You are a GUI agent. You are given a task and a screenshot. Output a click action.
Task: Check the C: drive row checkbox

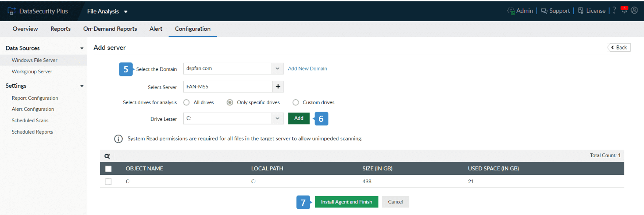108,181
